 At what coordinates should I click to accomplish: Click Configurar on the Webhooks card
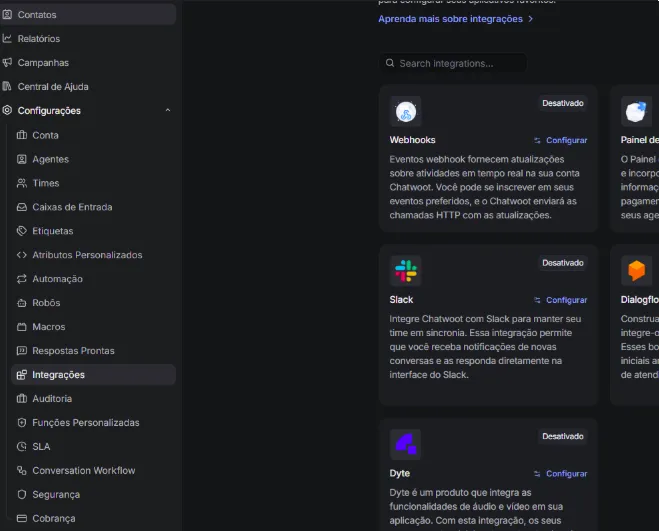[x=560, y=140]
